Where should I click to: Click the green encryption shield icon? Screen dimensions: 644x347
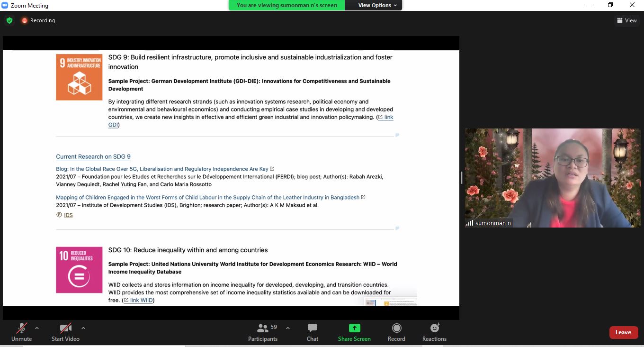click(x=9, y=20)
